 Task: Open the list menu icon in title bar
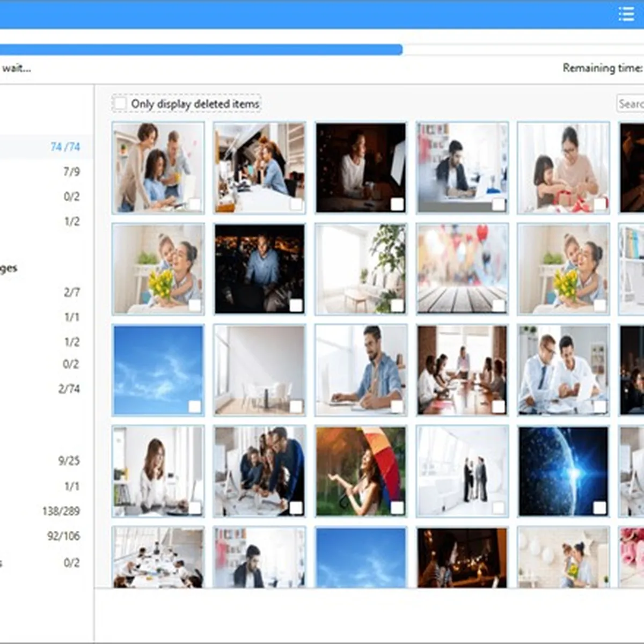(x=626, y=14)
